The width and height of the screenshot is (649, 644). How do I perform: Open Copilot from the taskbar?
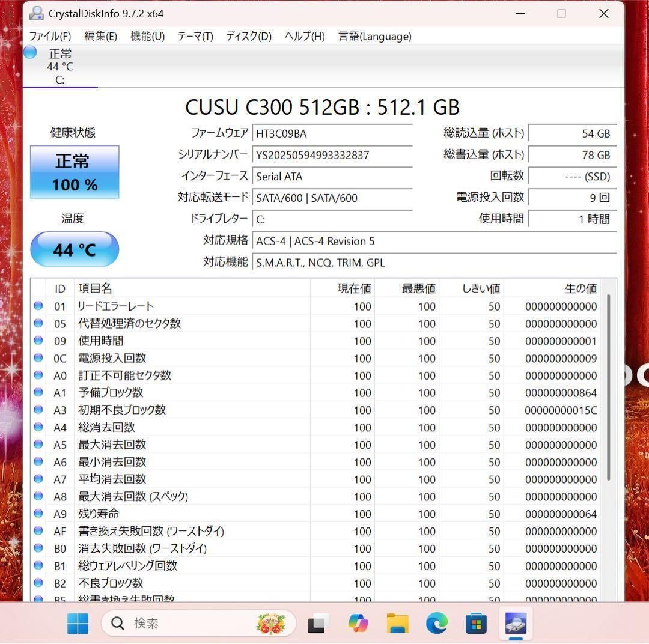(357, 623)
